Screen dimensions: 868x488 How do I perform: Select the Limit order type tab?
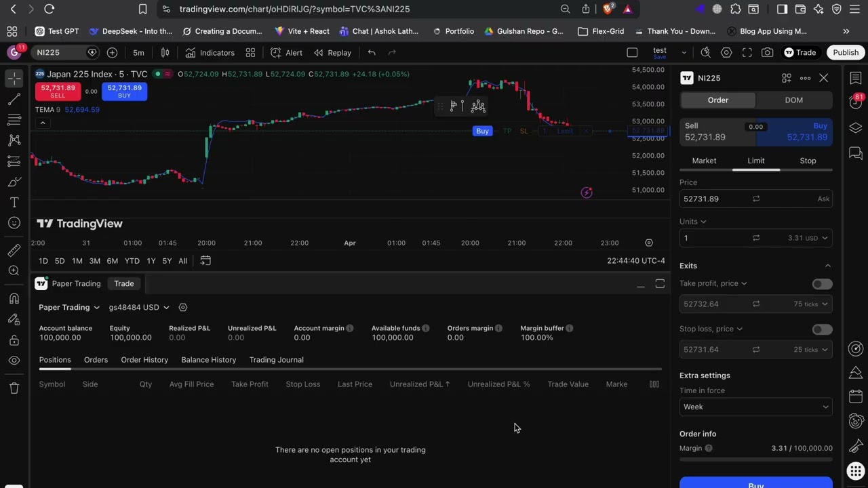tap(756, 161)
